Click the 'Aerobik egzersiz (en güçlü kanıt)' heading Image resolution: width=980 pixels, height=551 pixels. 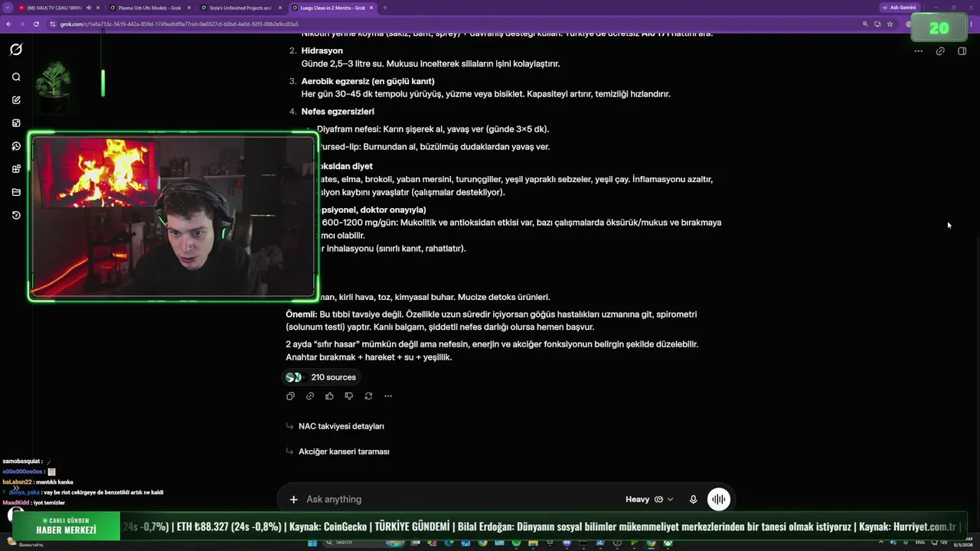click(x=368, y=81)
